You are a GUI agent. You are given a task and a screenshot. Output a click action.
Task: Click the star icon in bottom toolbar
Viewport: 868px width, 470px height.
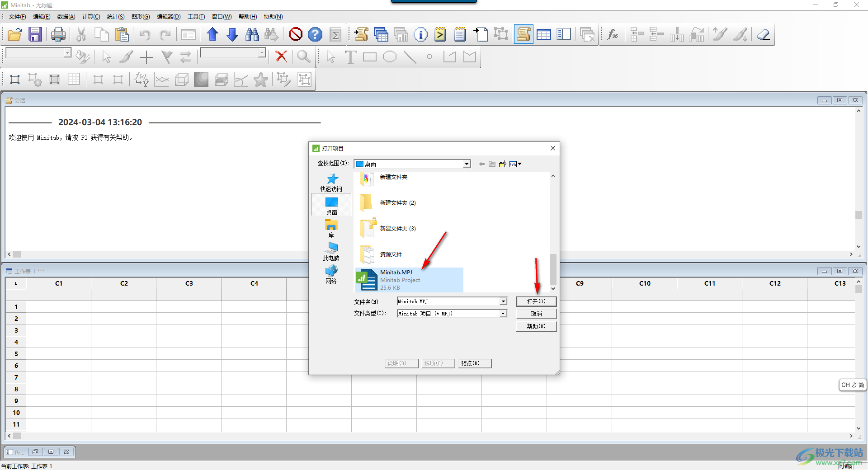pos(261,80)
